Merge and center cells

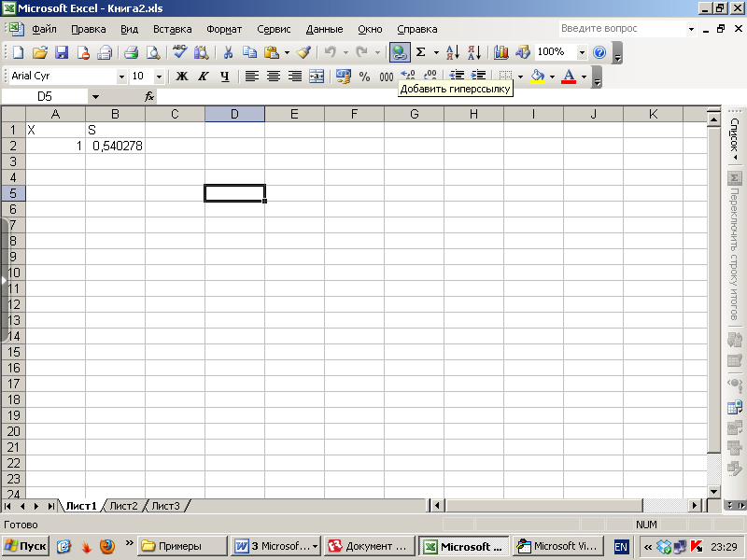317,76
